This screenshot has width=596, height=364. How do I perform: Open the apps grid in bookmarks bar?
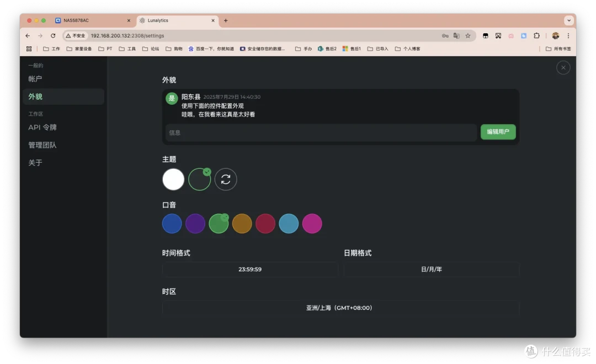pos(29,49)
